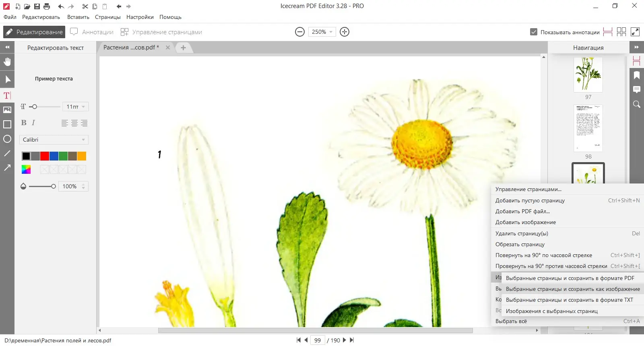Select the Add Image tool
Image resolution: width=644 pixels, height=346 pixels.
tap(7, 110)
